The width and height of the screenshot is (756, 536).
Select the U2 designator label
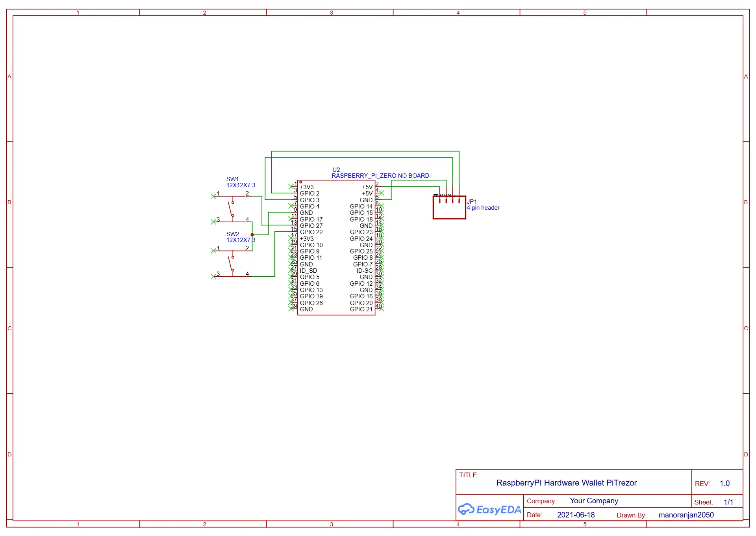[336, 170]
